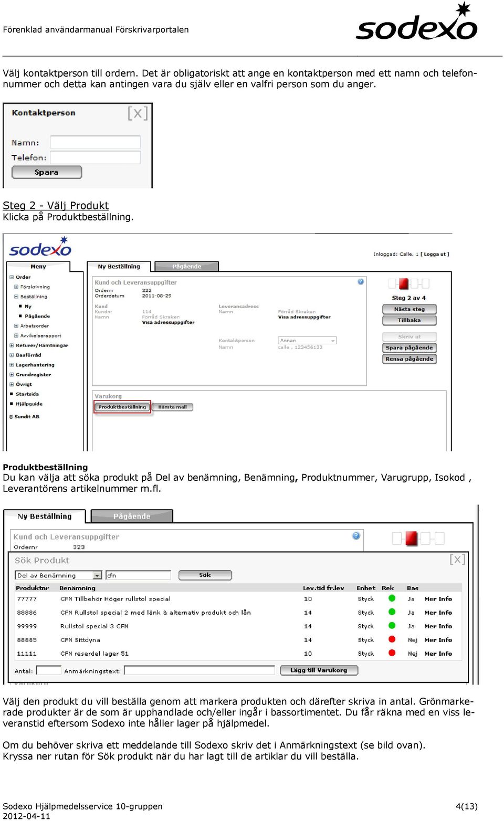Open the Ny Beställning tab in the upper screenshot
504x821 pixels.
[x=119, y=267]
